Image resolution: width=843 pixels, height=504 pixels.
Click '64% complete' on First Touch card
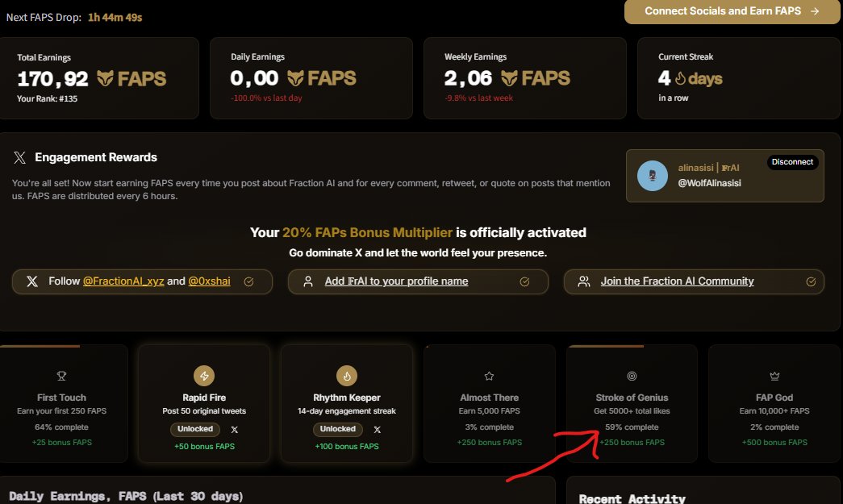[61, 427]
